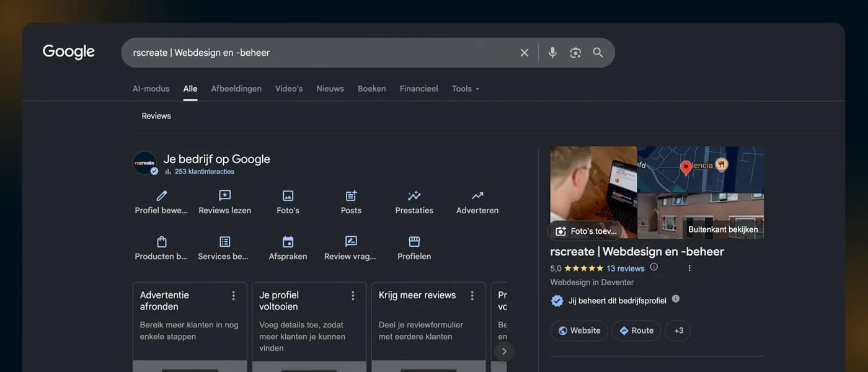Click the Je profiel voltooien card title
Viewport: 868px width, 372px height.
(279, 301)
